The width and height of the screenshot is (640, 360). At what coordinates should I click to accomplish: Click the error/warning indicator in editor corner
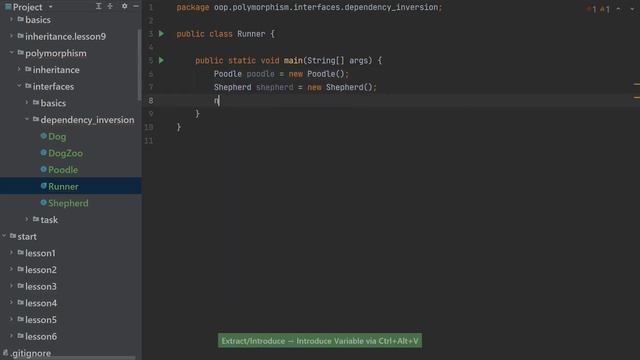tap(598, 9)
